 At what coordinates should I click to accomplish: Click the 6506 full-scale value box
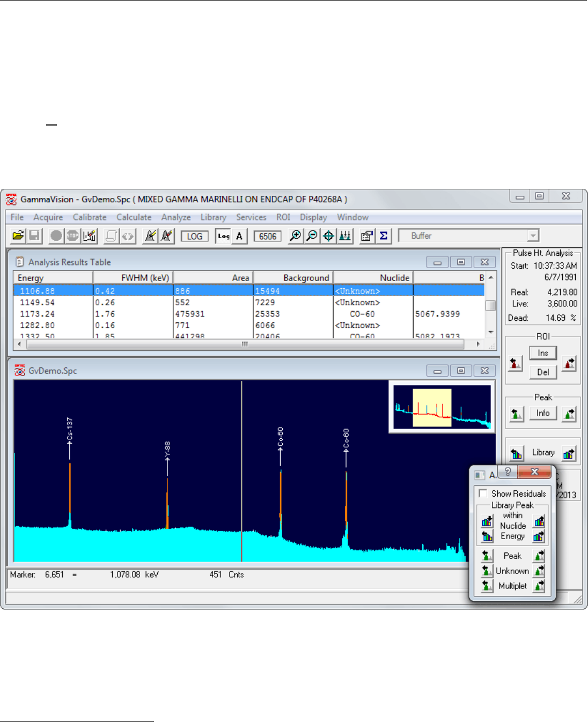[x=267, y=237]
